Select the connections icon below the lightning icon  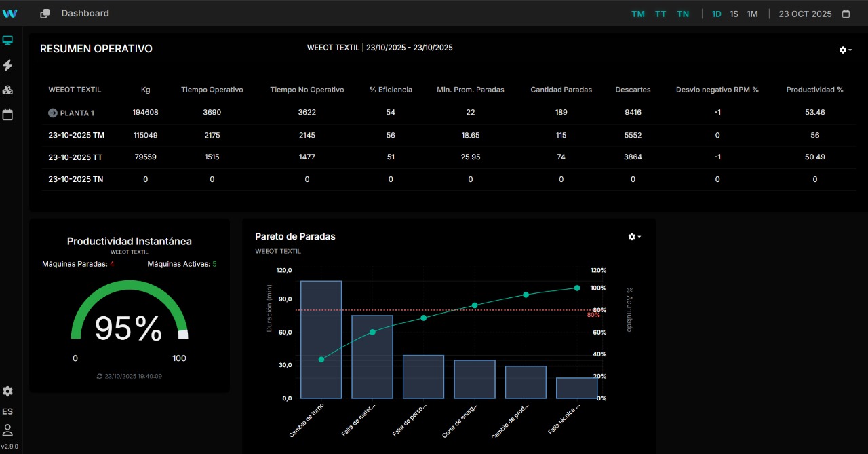(8, 90)
